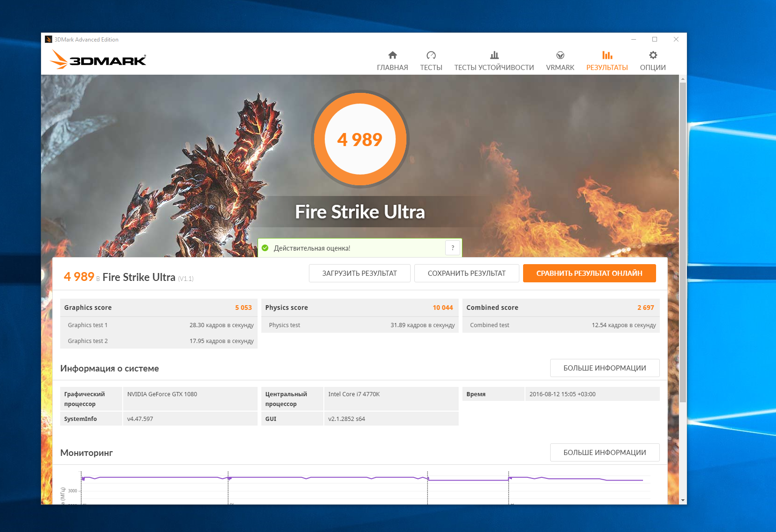
Task: Click the green valid score checkmark icon
Action: 265,248
